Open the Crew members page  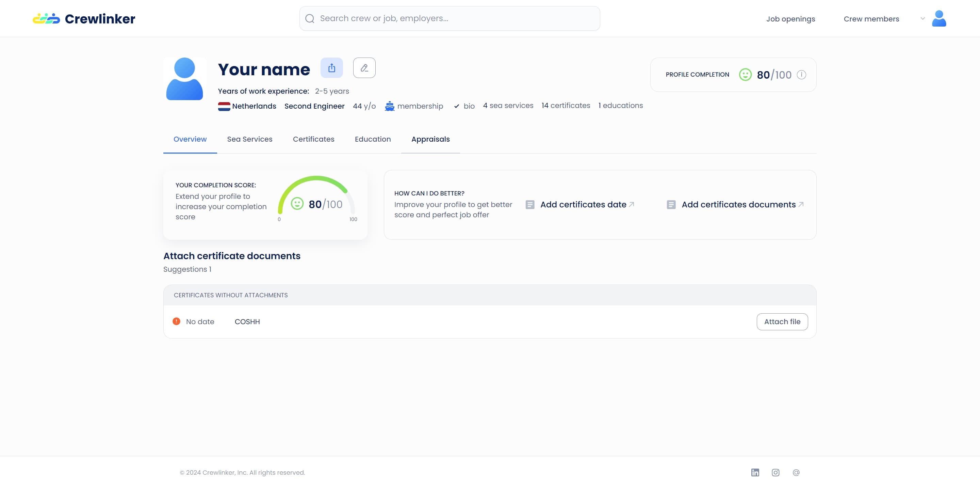tap(871, 19)
